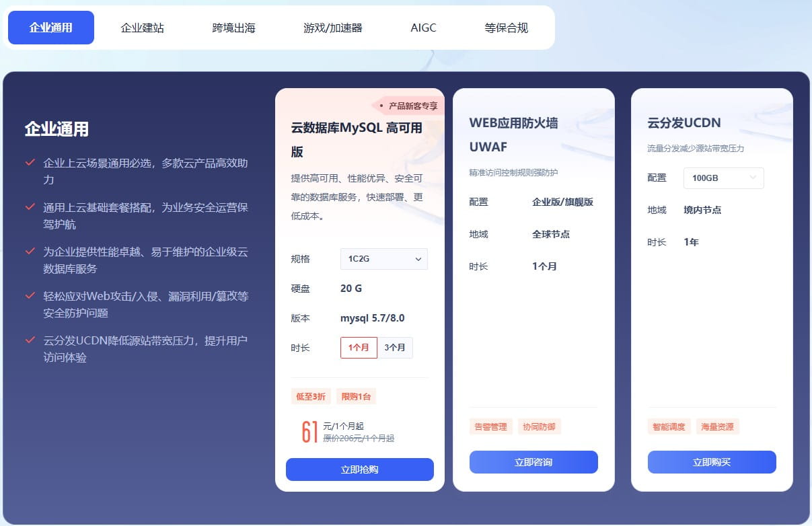This screenshot has height=526, width=812.
Task: Open the 1C2G specification dropdown
Action: [383, 259]
